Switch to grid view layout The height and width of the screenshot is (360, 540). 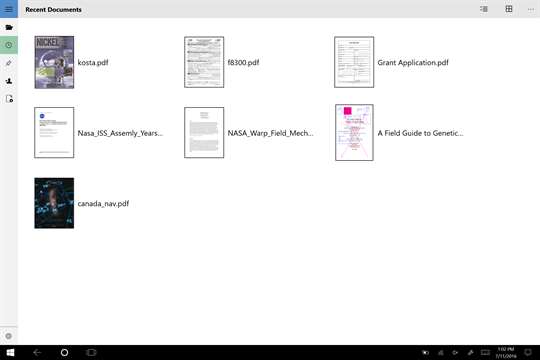tap(509, 9)
